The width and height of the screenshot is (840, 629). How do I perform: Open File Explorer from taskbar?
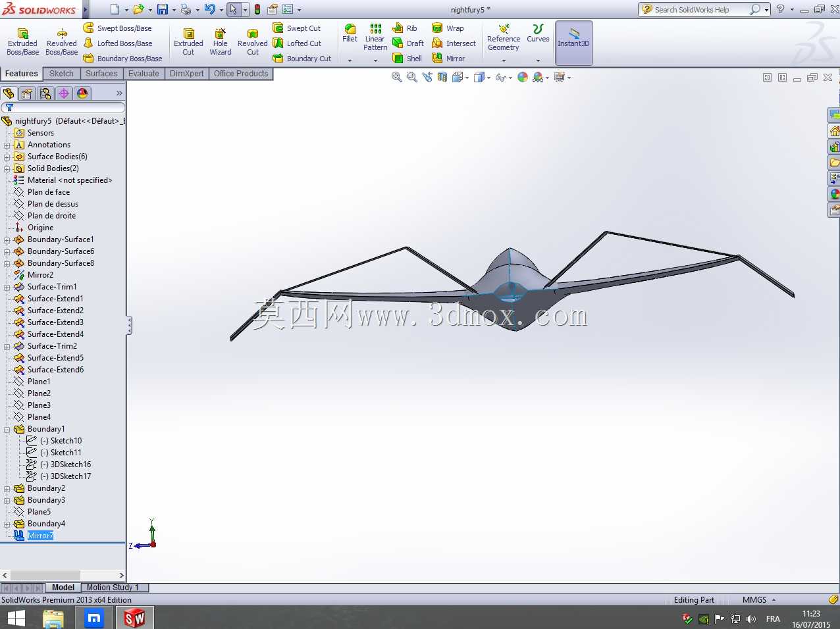point(53,618)
